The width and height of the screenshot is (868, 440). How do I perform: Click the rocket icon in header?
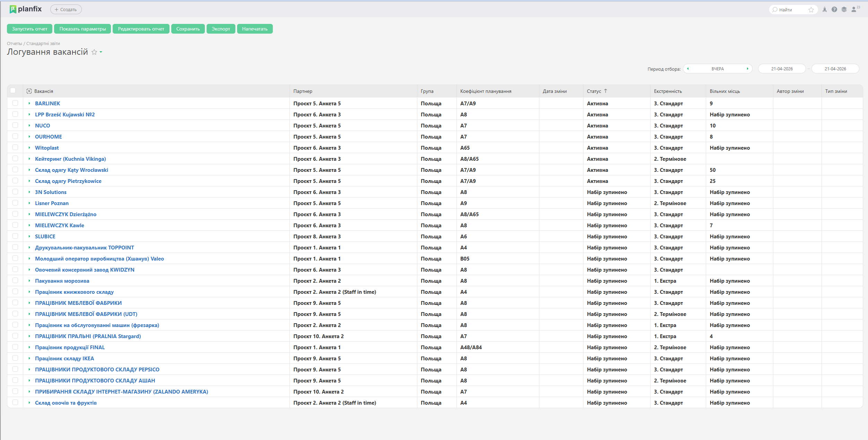(825, 10)
